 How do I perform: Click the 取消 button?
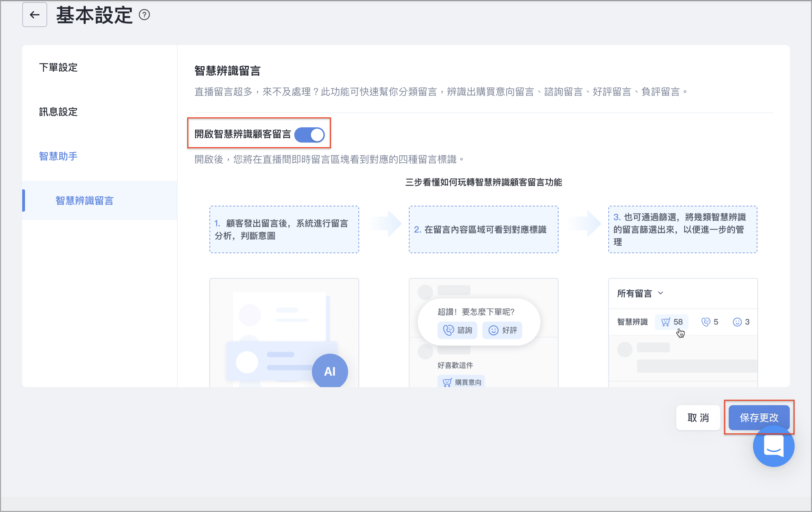tap(698, 418)
